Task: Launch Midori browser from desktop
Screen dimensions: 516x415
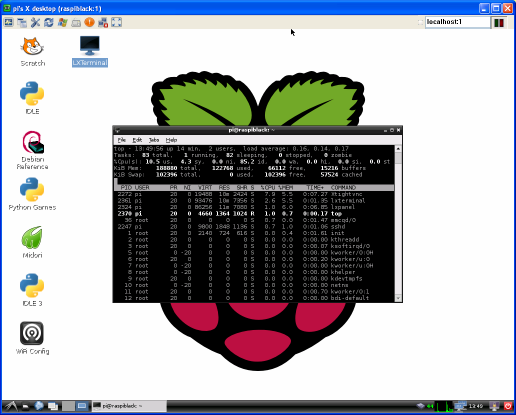Action: pyautogui.click(x=32, y=242)
